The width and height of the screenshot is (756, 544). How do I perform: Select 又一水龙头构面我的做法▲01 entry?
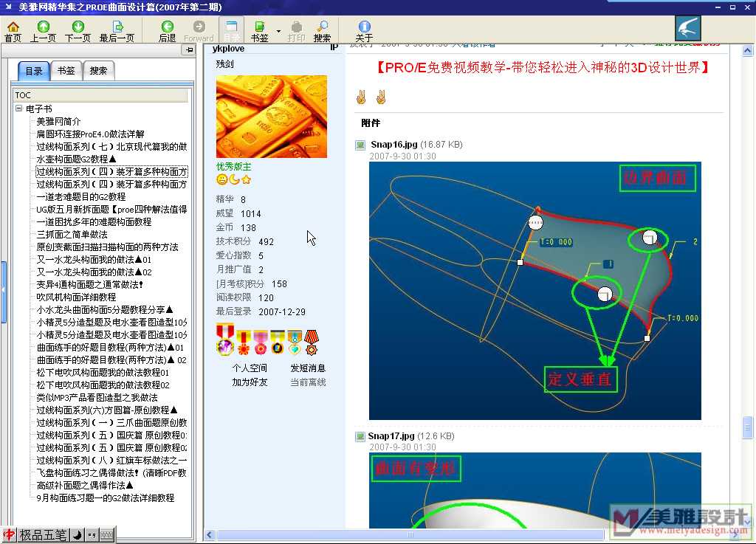click(x=94, y=259)
